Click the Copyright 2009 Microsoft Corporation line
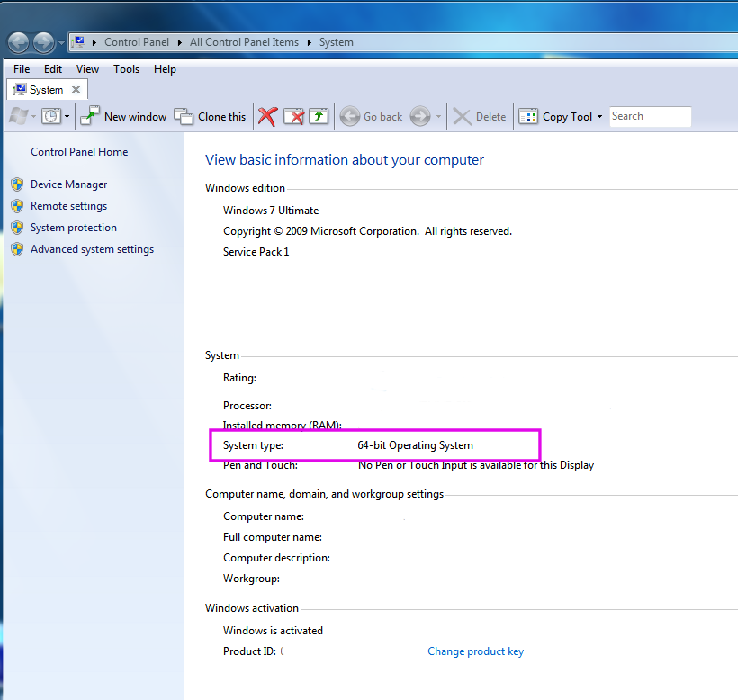 pos(367,231)
